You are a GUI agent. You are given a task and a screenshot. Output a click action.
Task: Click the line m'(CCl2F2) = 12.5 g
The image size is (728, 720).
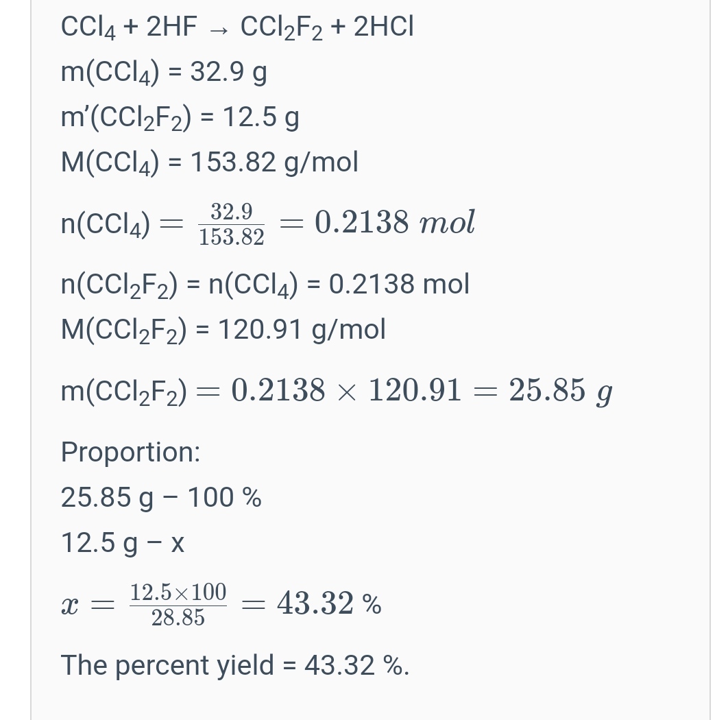(x=180, y=119)
